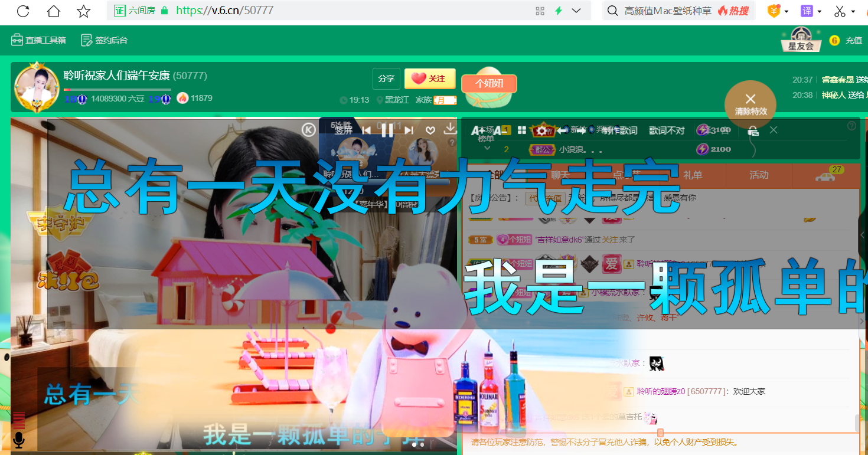
Task: Open the QR code icon in the address bar
Action: 540,11
